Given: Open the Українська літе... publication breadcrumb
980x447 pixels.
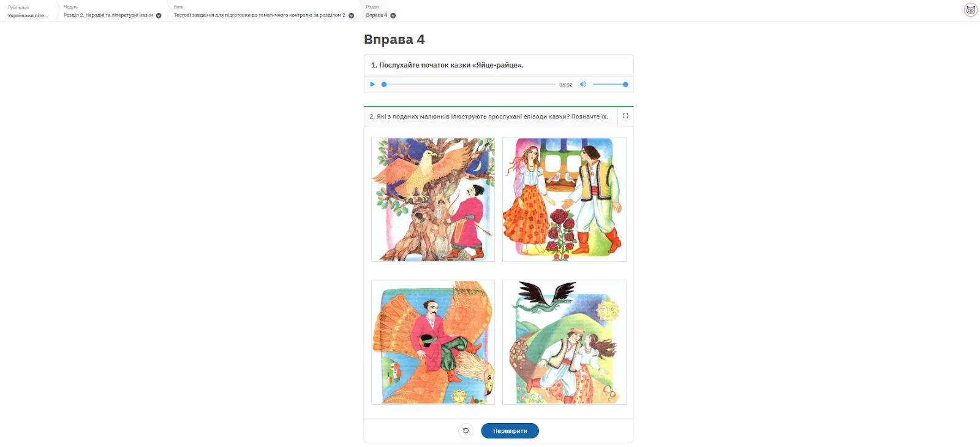Looking at the screenshot, I should tap(28, 15).
